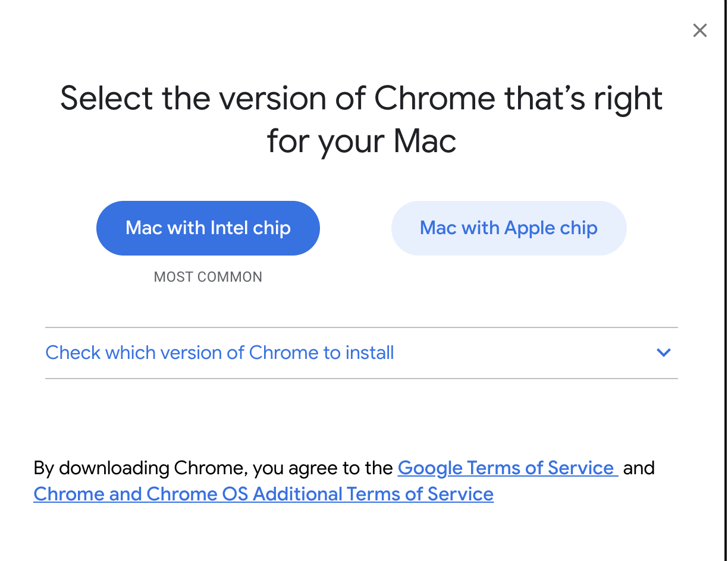The height and width of the screenshot is (561, 728).
Task: Click the "By downloading Chrome, you agree" text
Action: click(213, 468)
